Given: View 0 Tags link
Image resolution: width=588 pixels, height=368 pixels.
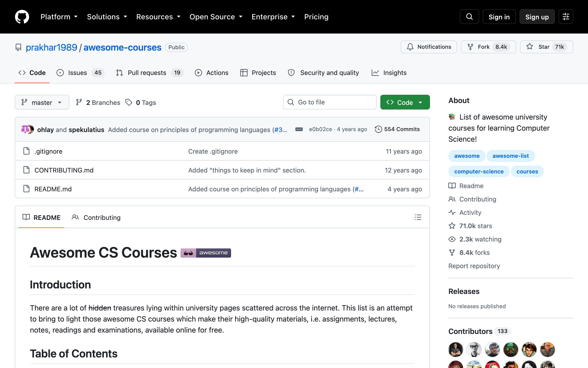Looking at the screenshot, I should click(141, 103).
